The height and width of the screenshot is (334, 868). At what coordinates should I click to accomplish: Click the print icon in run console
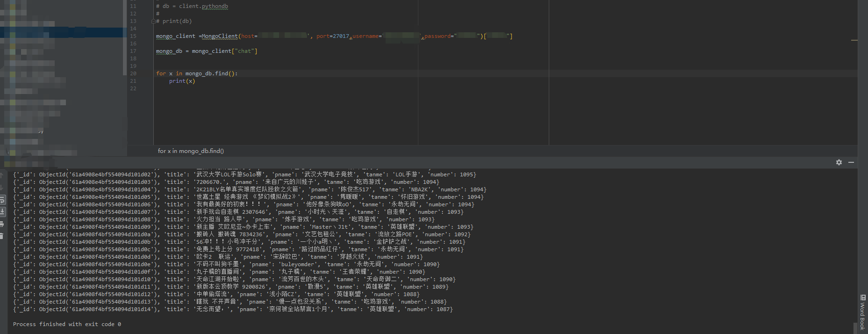1,224
